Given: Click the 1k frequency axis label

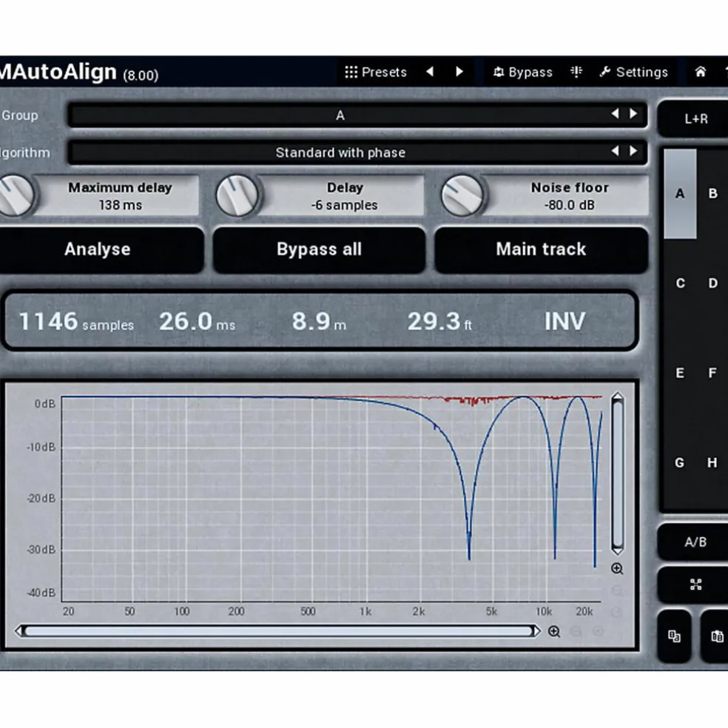Looking at the screenshot, I should pos(365,611).
